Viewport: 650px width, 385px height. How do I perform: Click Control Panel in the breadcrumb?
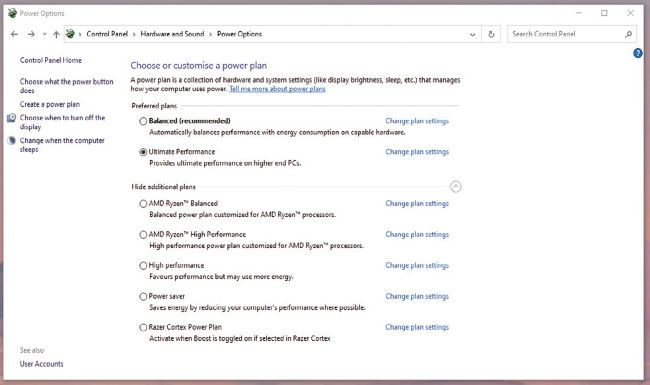click(107, 34)
